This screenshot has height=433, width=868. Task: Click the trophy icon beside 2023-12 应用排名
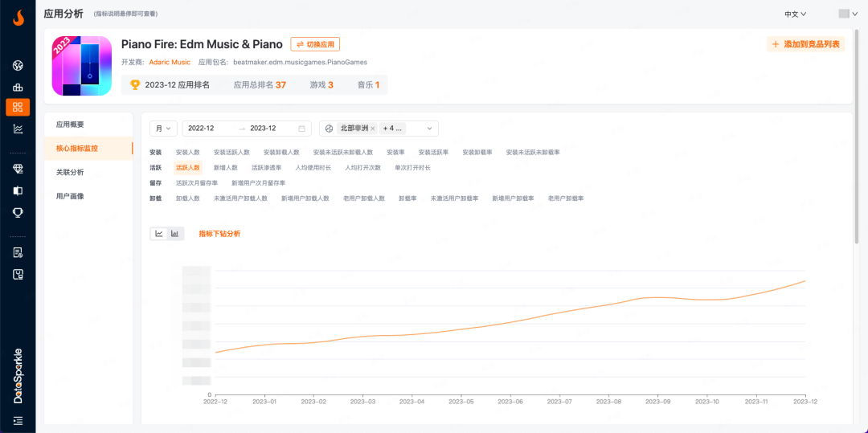(134, 84)
